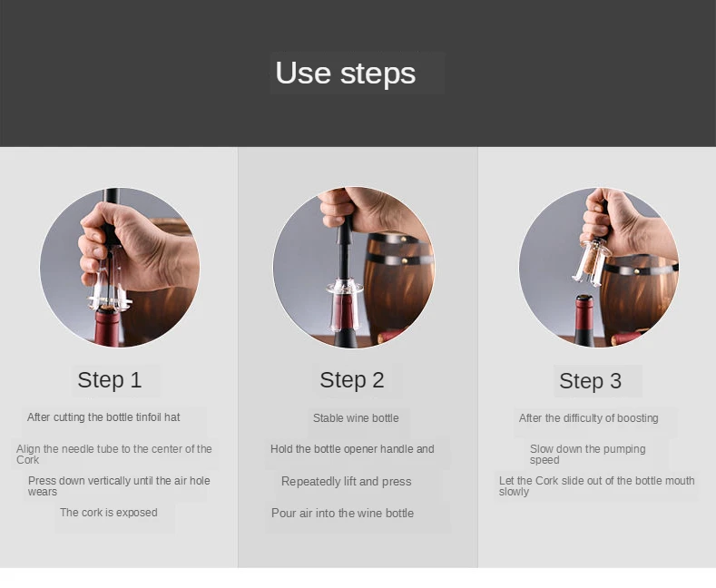Click "Pour air into the wine bottle" text

click(x=342, y=513)
